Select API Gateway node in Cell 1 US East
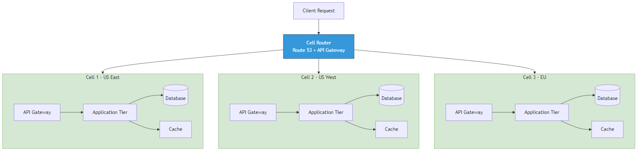 point(37,112)
